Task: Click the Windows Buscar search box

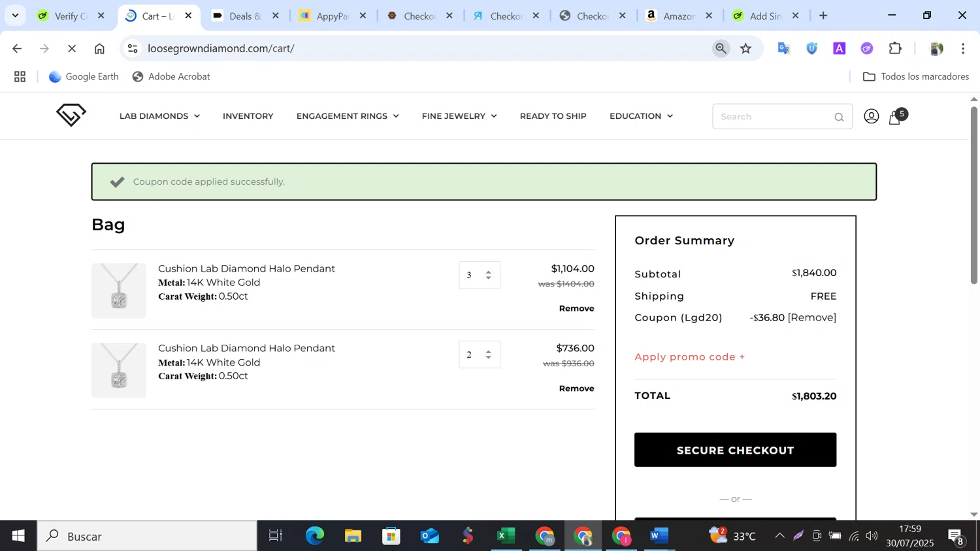Action: click(x=147, y=536)
